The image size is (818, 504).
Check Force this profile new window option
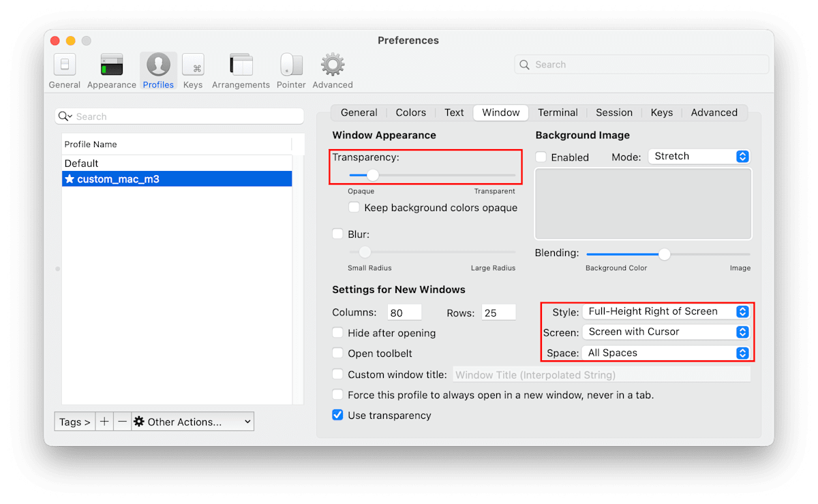tap(338, 394)
